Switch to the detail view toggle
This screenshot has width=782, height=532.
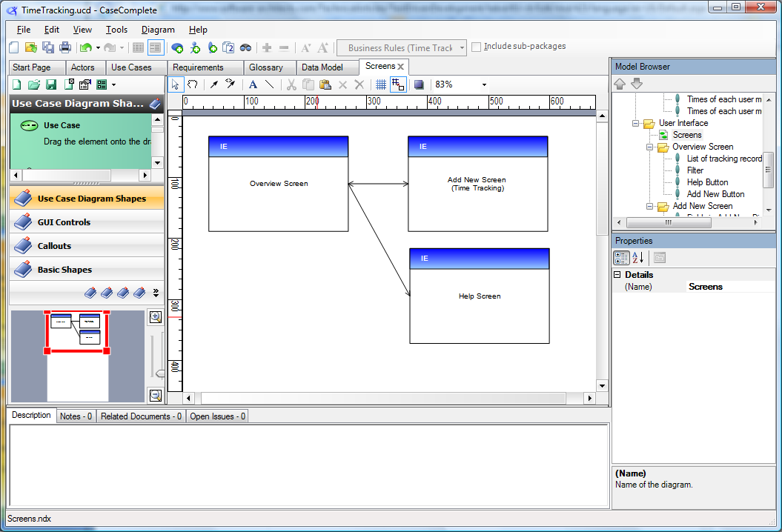pyautogui.click(x=156, y=48)
